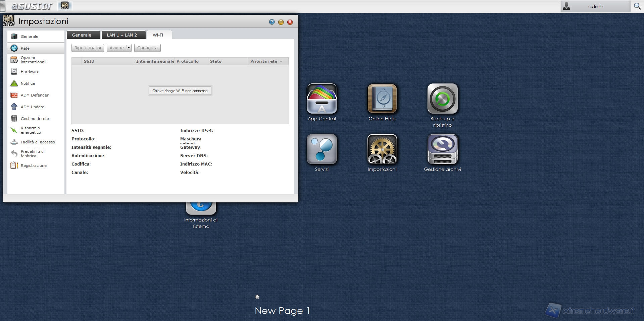Viewport: 644px width, 321px height.
Task: Click the search magnifier icon
Action: click(x=637, y=6)
